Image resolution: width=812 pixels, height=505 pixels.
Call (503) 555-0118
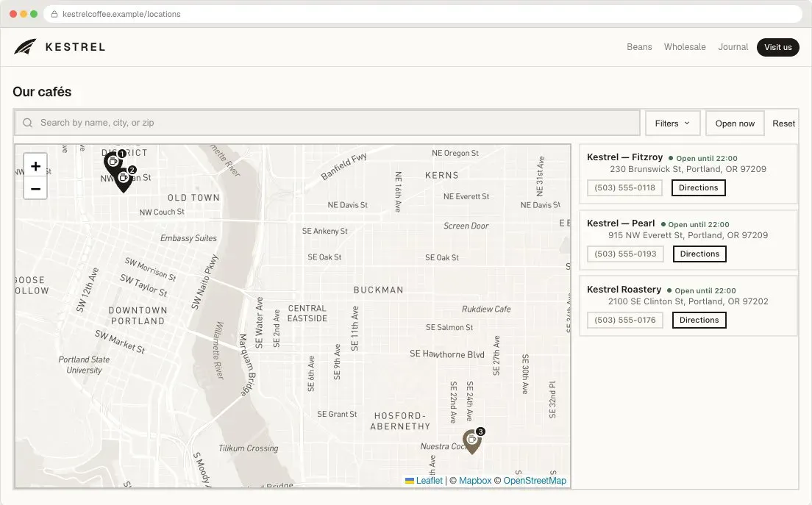(624, 188)
